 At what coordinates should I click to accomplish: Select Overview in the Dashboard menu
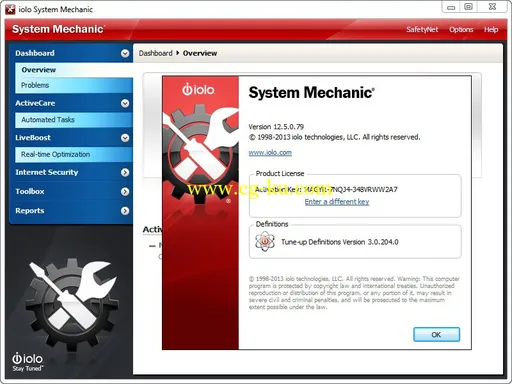coord(74,70)
